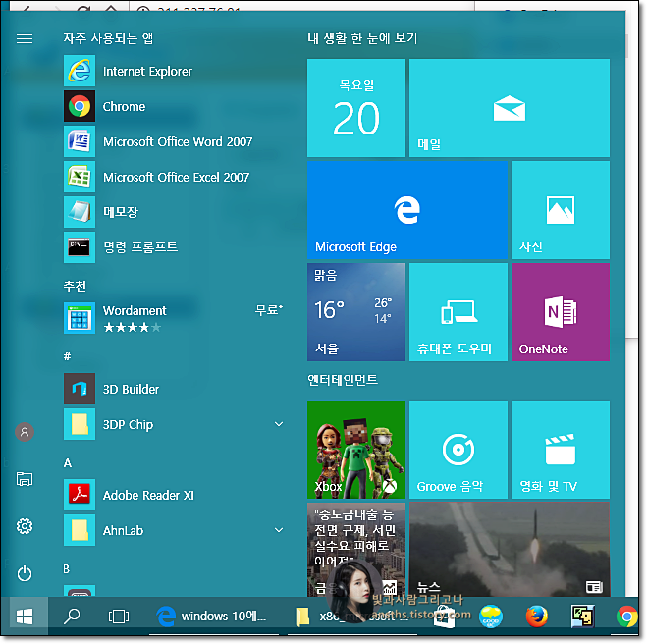Click the user account icon in sidebar
The height and width of the screenshot is (644, 647).
[x=25, y=432]
